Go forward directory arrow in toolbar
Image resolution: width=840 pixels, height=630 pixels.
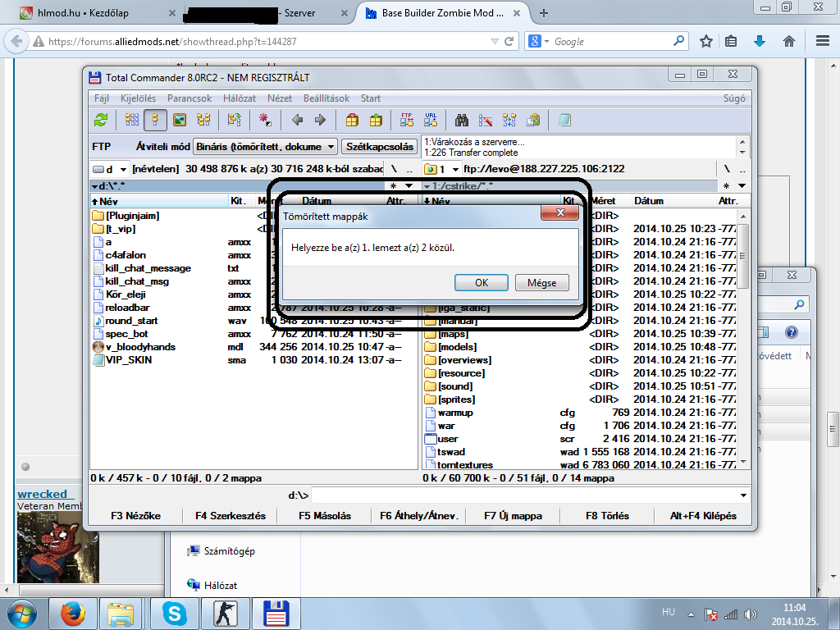[321, 120]
